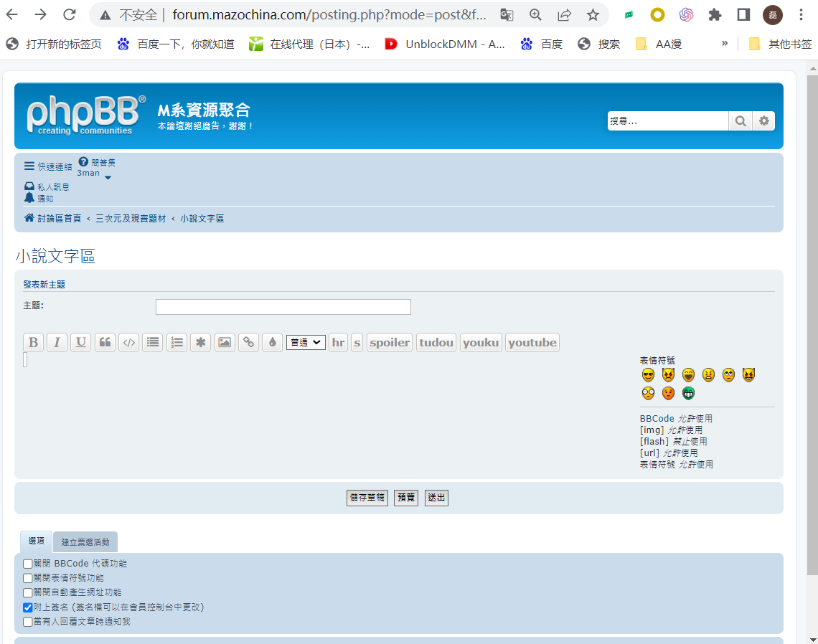Insert a URL using the link icon
Viewport: 818px width, 644px height.
click(x=248, y=343)
